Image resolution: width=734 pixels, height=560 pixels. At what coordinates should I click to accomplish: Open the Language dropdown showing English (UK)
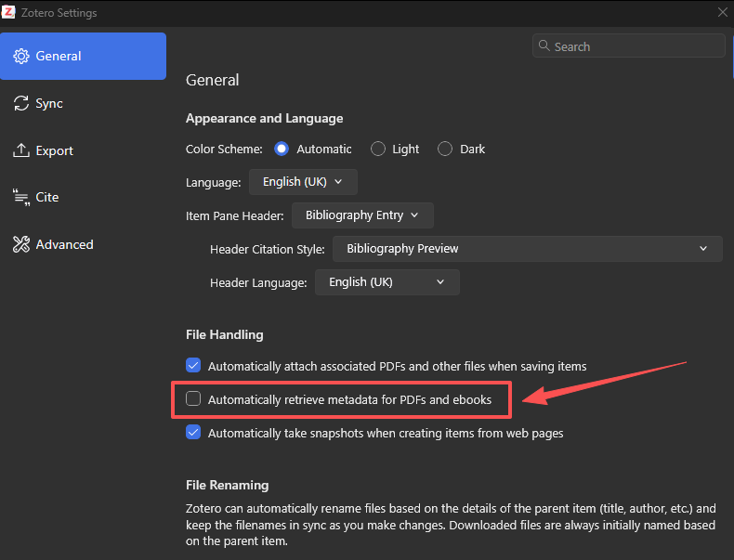coord(303,182)
